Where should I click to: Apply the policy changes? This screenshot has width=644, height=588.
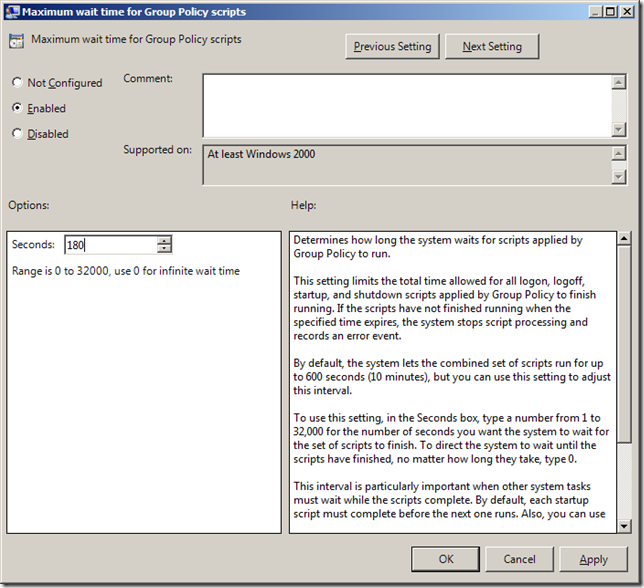593,559
